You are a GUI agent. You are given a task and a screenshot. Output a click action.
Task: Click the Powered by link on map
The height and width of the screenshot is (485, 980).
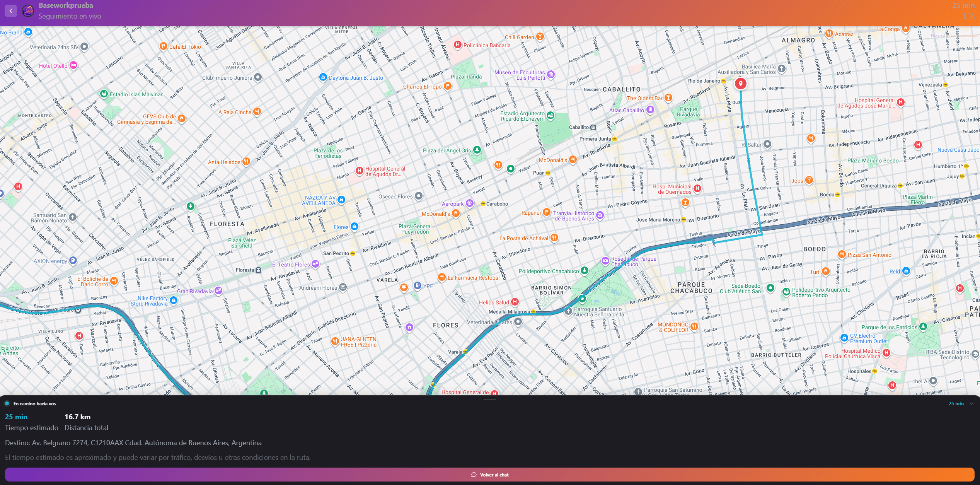954,36
